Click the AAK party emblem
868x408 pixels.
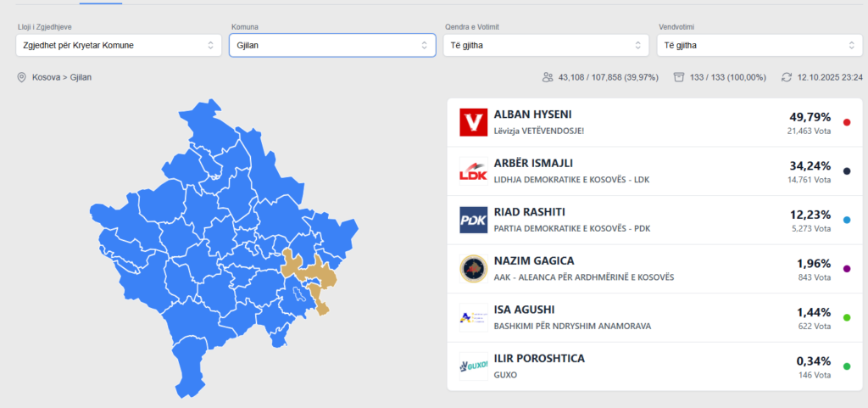[x=473, y=269]
